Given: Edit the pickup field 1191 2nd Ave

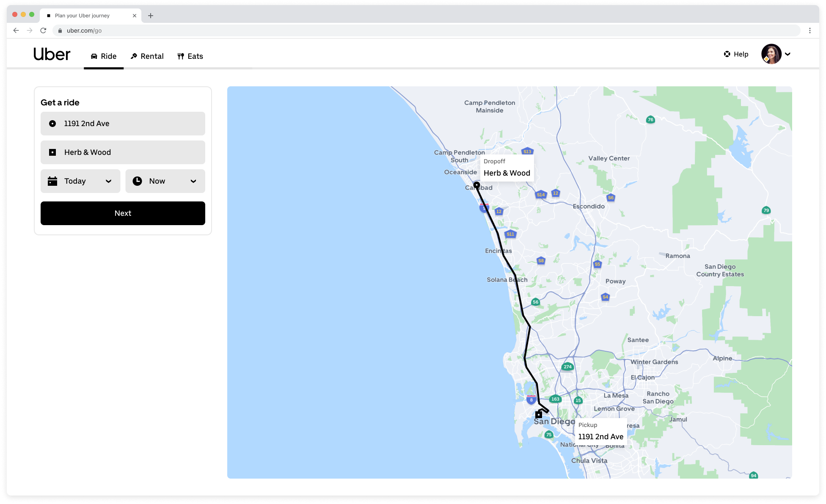Looking at the screenshot, I should (x=123, y=124).
